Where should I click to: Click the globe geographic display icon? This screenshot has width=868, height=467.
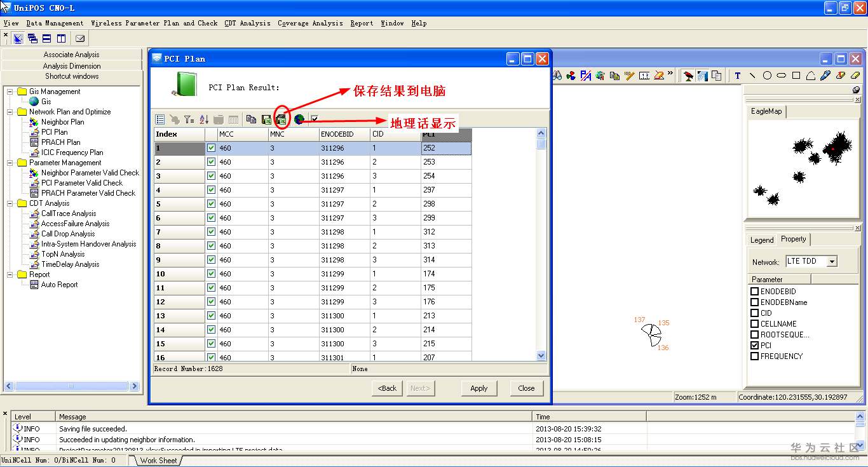299,119
